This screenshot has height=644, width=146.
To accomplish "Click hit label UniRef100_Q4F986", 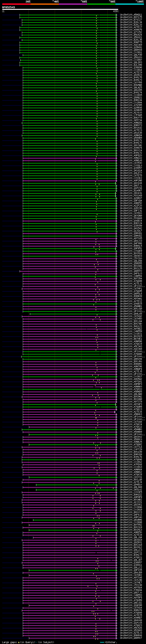I will [131, 243].
